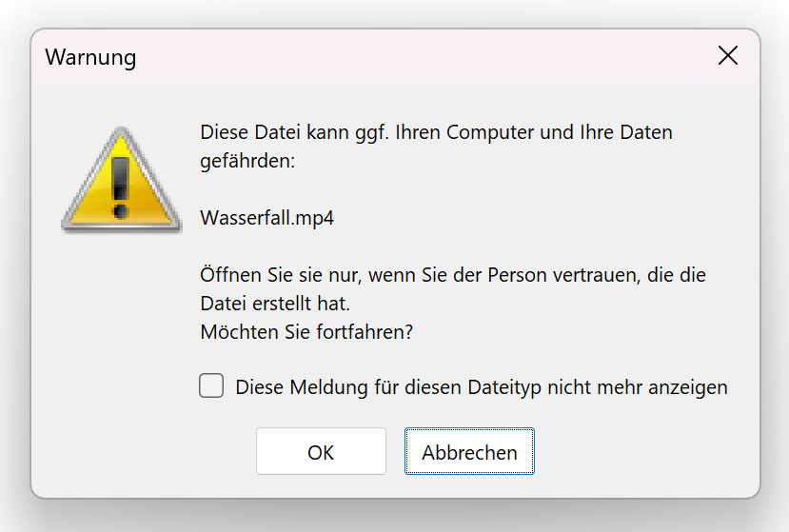Click the word 'Computer' in the warning message

coord(489,132)
